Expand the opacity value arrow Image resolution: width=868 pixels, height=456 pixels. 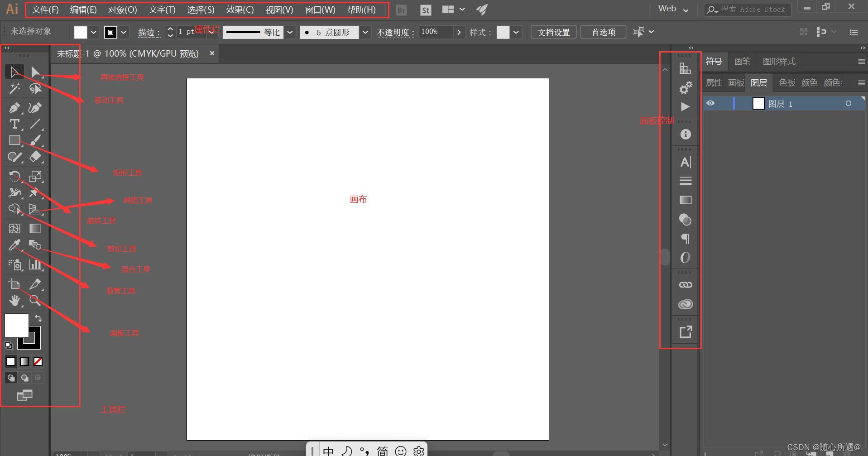(x=459, y=32)
